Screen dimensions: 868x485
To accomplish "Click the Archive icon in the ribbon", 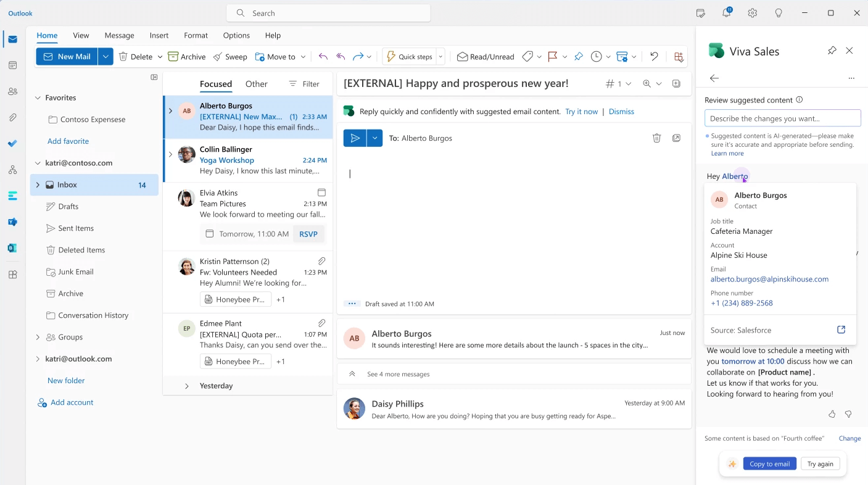I will point(173,57).
